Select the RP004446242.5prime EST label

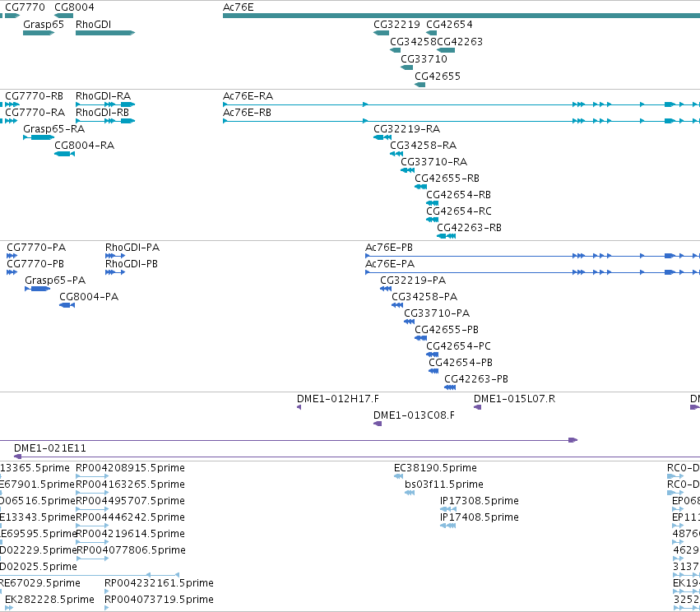(x=130, y=517)
